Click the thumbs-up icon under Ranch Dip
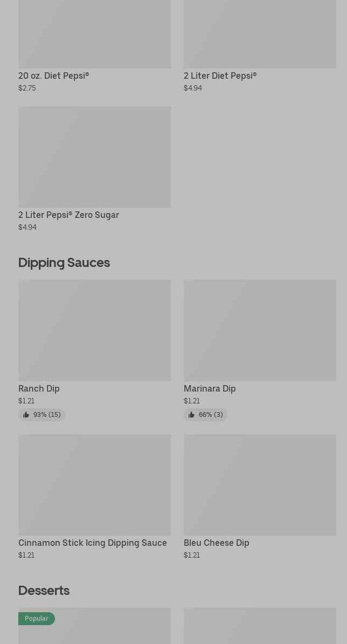Viewport: 347px width, 644px height. (x=26, y=415)
